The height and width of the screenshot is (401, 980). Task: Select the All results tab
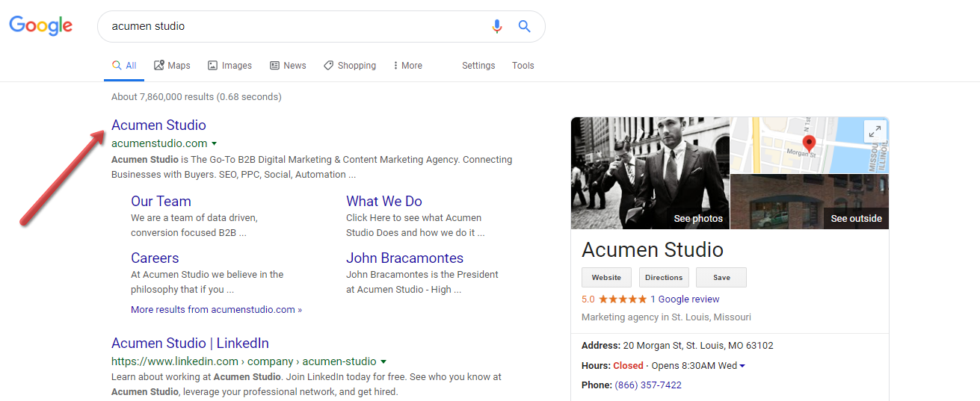124,66
